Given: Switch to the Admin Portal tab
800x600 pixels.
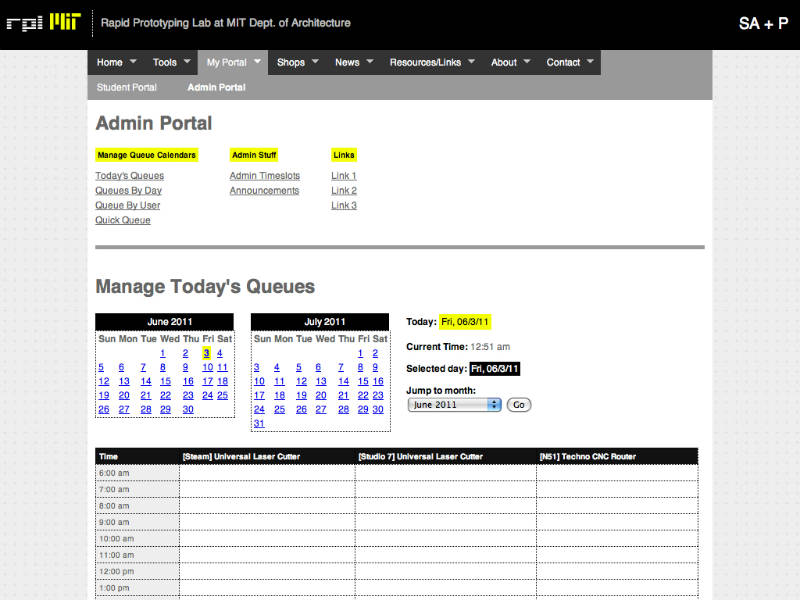Looking at the screenshot, I should 216,88.
